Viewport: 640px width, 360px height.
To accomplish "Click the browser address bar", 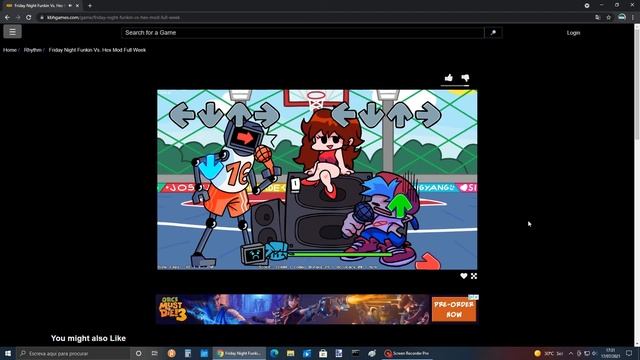I will click(314, 18).
